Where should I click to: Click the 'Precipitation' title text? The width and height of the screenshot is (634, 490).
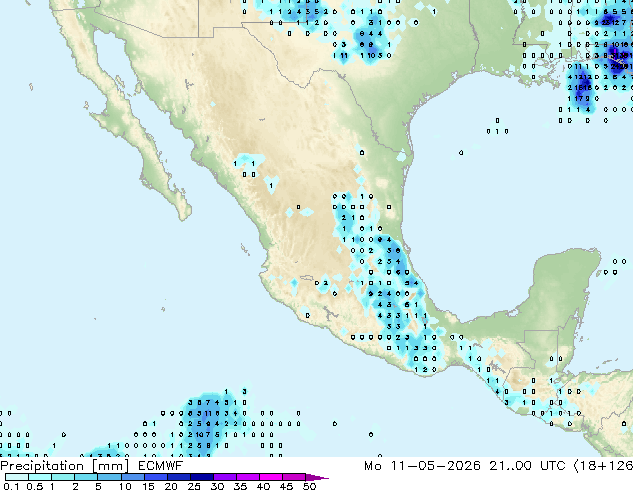pyautogui.click(x=42, y=466)
